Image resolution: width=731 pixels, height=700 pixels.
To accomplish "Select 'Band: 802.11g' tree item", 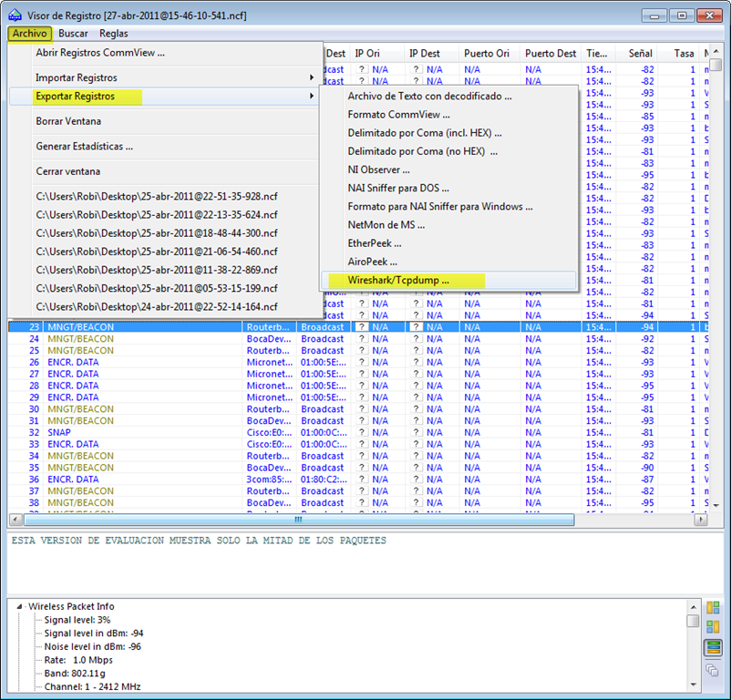I will [75, 674].
